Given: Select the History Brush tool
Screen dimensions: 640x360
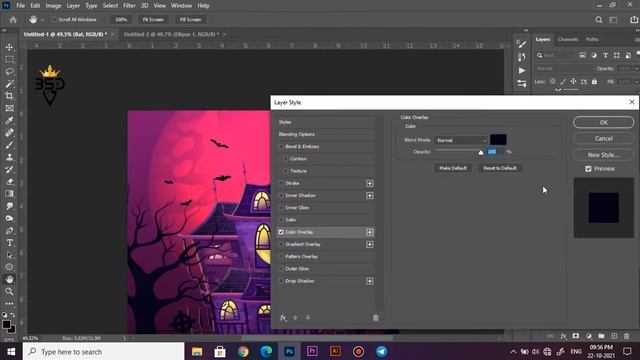Looking at the screenshot, I should 9,170.
